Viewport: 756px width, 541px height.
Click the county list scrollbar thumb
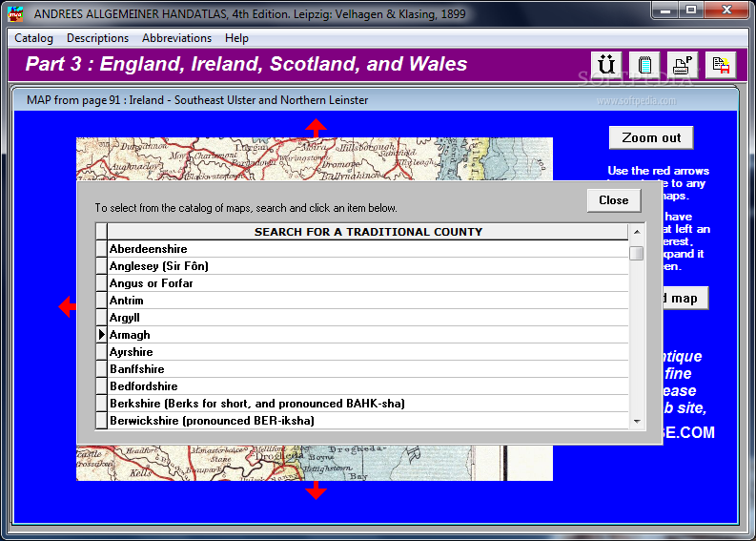(637, 253)
